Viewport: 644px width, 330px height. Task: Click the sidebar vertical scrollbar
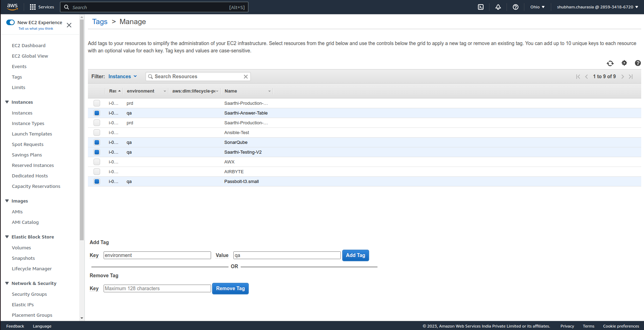click(x=82, y=129)
